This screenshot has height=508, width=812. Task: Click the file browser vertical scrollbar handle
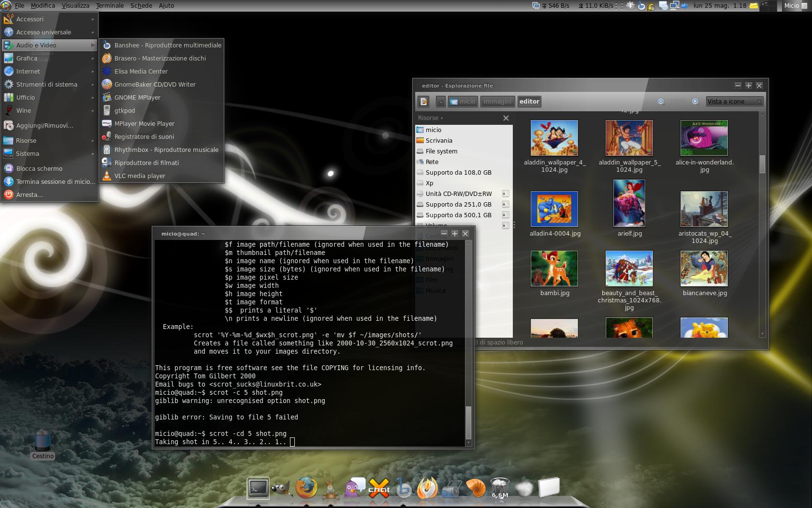pyautogui.click(x=762, y=164)
